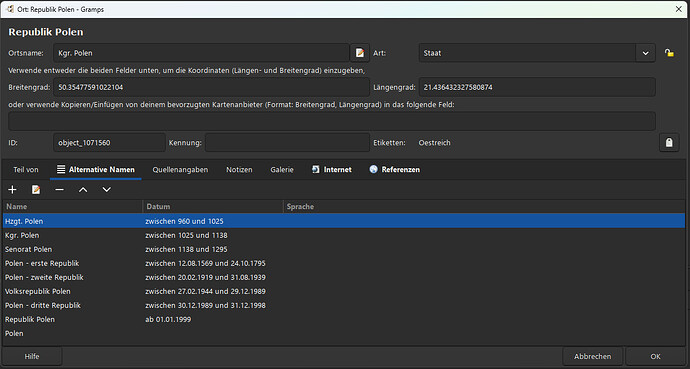The width and height of the screenshot is (690, 369).
Task: Click the tags edit lock button
Action: (669, 142)
